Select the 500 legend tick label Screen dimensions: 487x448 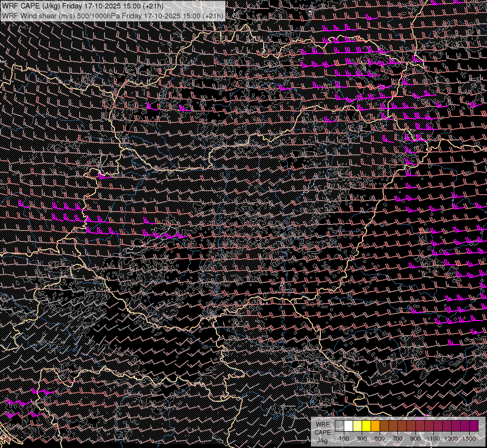[380, 439]
